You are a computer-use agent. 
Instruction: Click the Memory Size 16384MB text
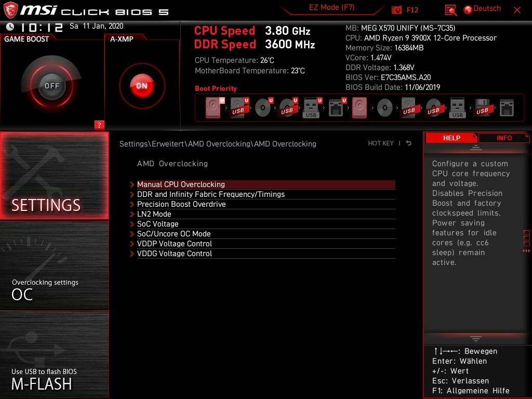click(384, 48)
